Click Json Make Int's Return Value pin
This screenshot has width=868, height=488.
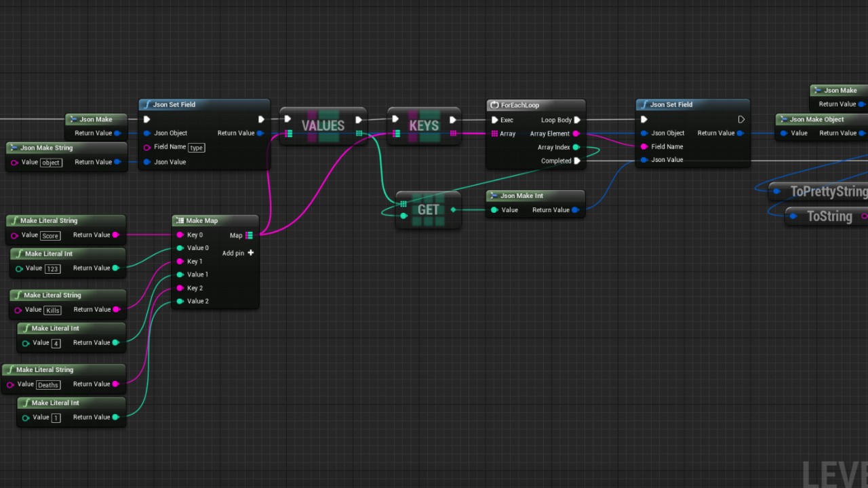point(575,210)
